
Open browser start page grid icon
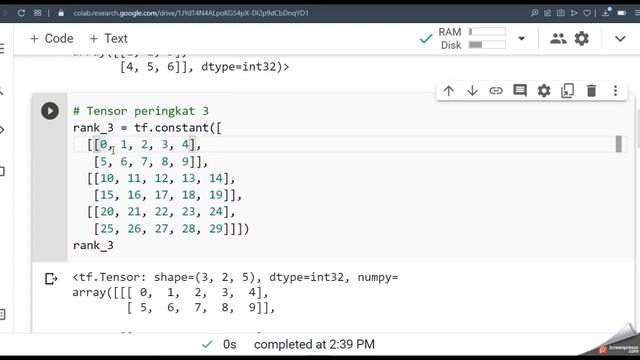tap(38, 13)
